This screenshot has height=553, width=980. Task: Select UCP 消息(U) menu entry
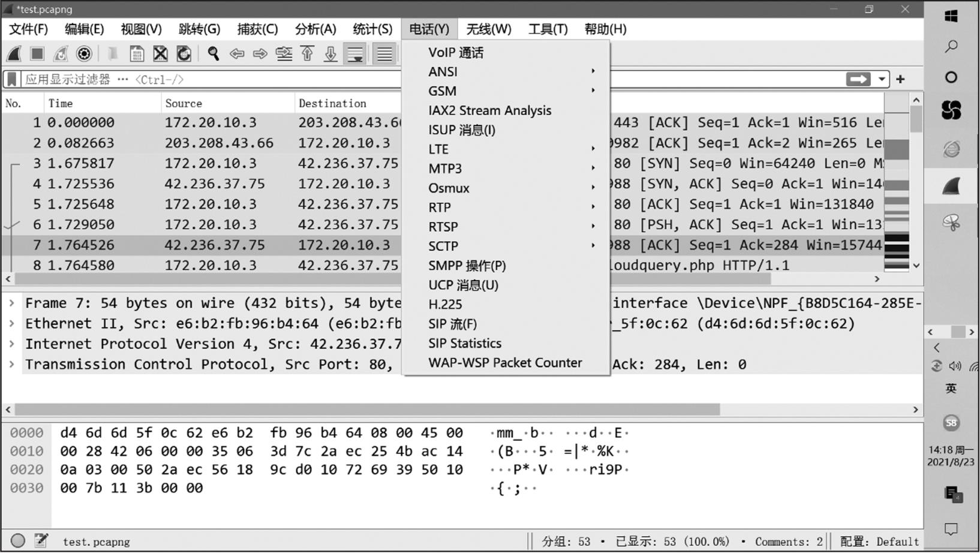[x=506, y=285]
